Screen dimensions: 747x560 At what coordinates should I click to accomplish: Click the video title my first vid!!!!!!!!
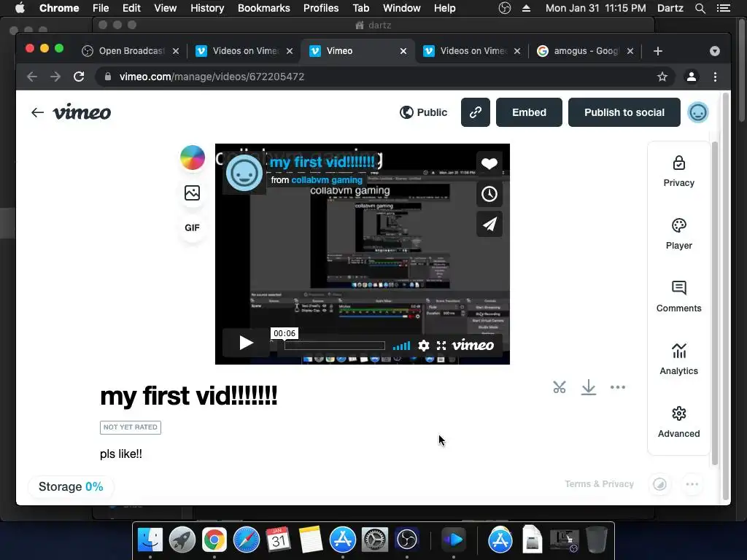pyautogui.click(x=189, y=395)
